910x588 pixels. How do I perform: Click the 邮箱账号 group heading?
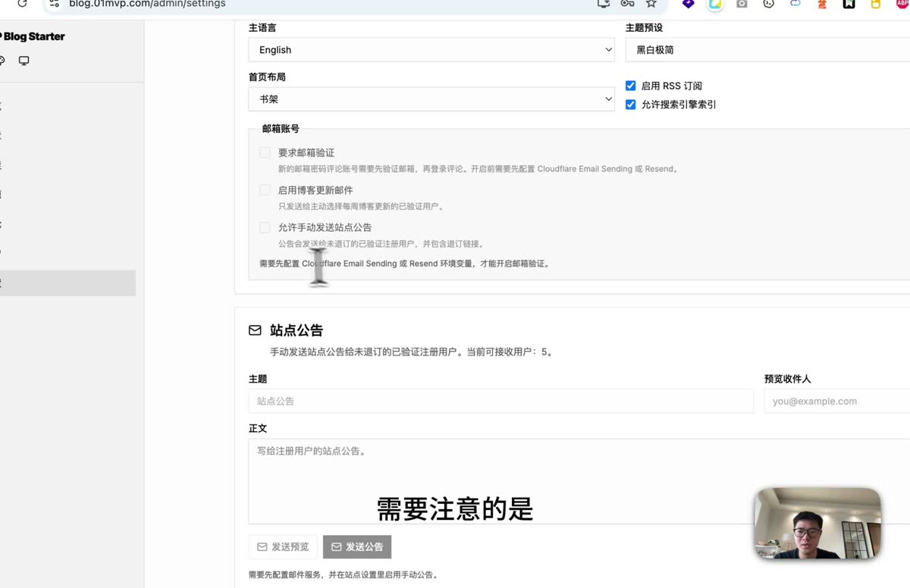(x=281, y=129)
